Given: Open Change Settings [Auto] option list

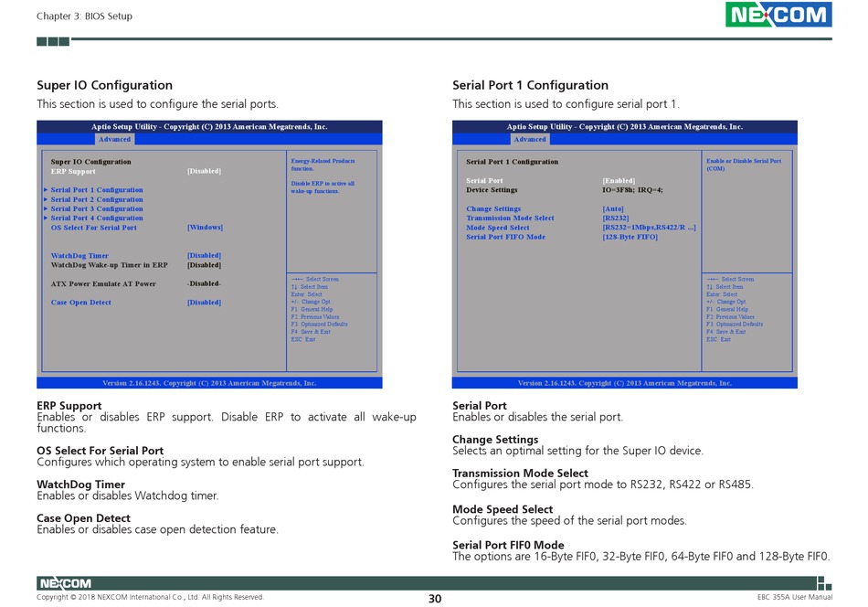Looking at the screenshot, I should pyautogui.click(x=613, y=208).
